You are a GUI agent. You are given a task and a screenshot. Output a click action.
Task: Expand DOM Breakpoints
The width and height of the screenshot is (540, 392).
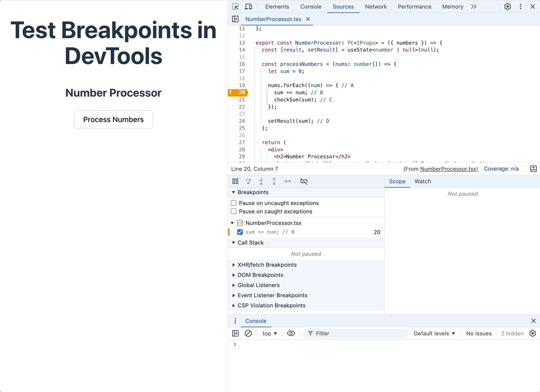[233, 275]
